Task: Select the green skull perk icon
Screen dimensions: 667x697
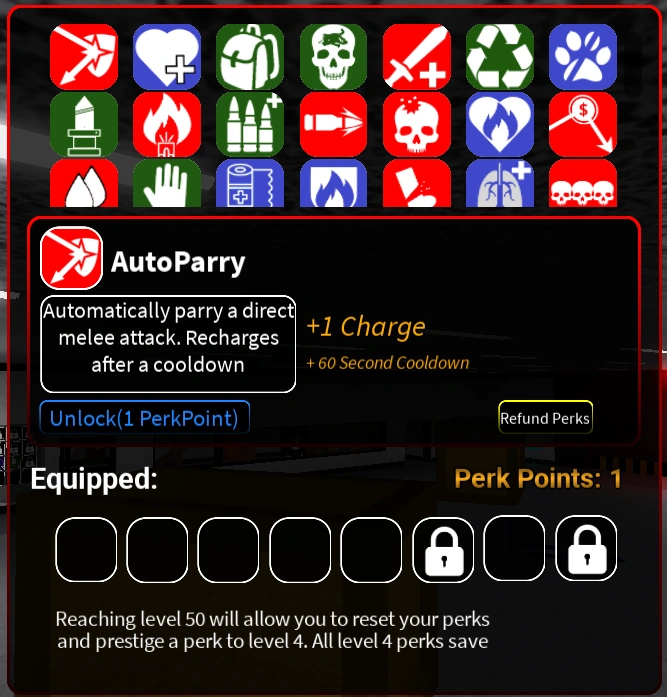Action: click(333, 57)
